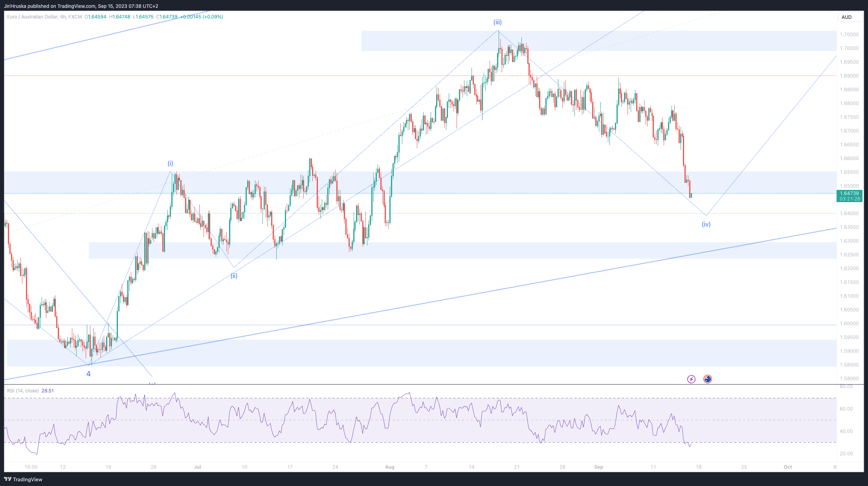Click the low value L1.64575 in header
This screenshot has width=868, height=486.
point(143,17)
